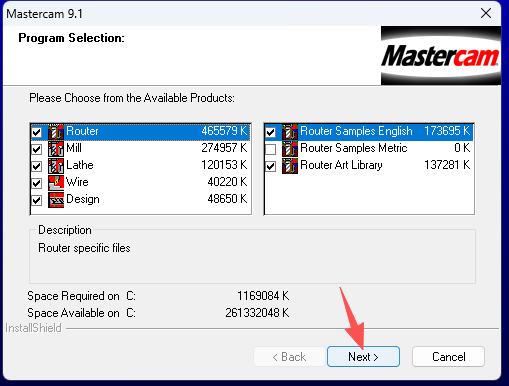The image size is (509, 386).
Task: Click the Router product icon
Action: pos(56,131)
